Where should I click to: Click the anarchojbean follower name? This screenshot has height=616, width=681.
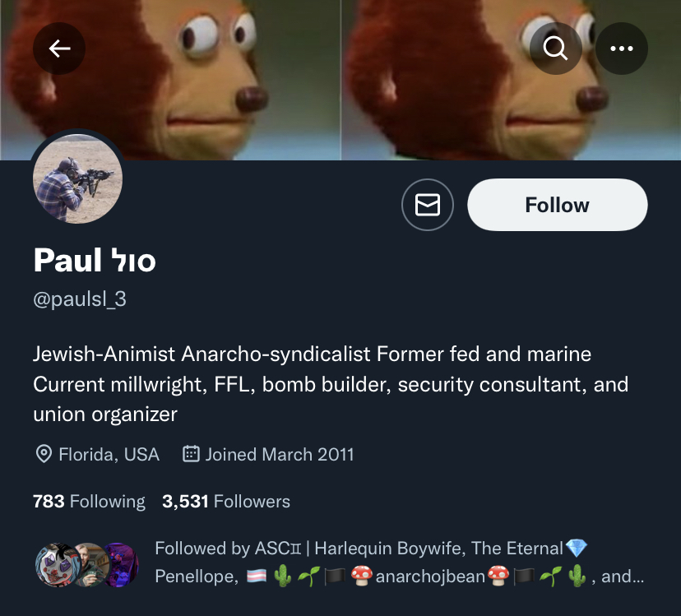430,577
